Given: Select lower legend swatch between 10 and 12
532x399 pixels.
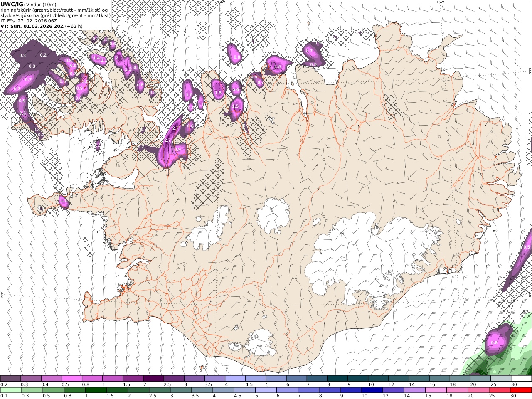Looking at the screenshot, I should tap(372, 390).
